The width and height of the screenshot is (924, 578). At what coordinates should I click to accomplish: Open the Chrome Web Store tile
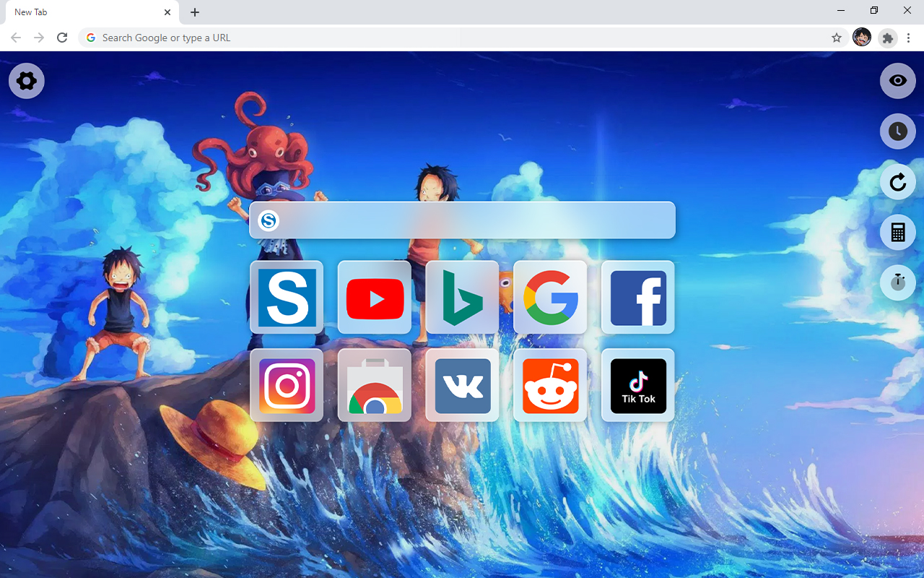(375, 386)
